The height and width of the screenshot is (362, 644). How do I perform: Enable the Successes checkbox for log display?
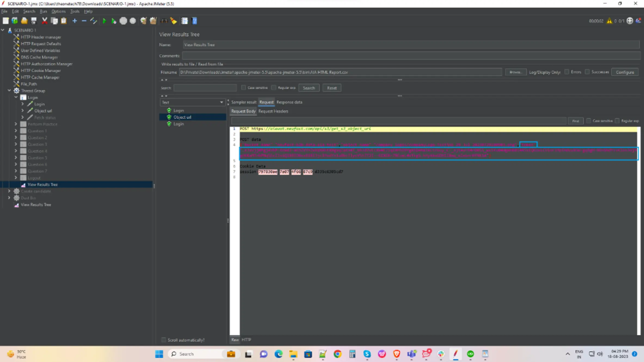point(588,72)
